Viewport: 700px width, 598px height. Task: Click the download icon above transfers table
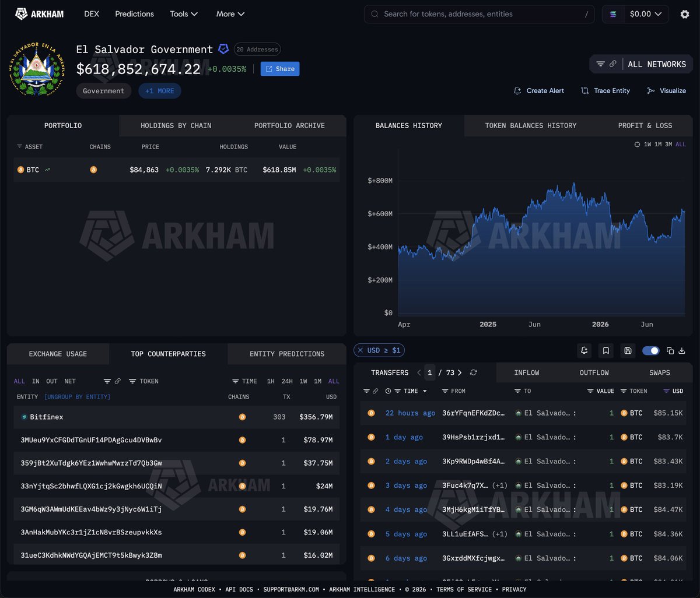coord(681,351)
